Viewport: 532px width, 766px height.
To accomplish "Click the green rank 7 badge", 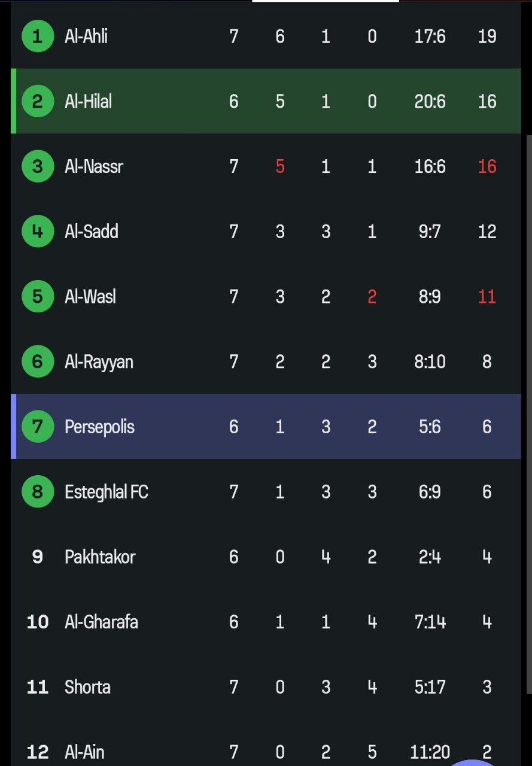I will click(x=38, y=427).
